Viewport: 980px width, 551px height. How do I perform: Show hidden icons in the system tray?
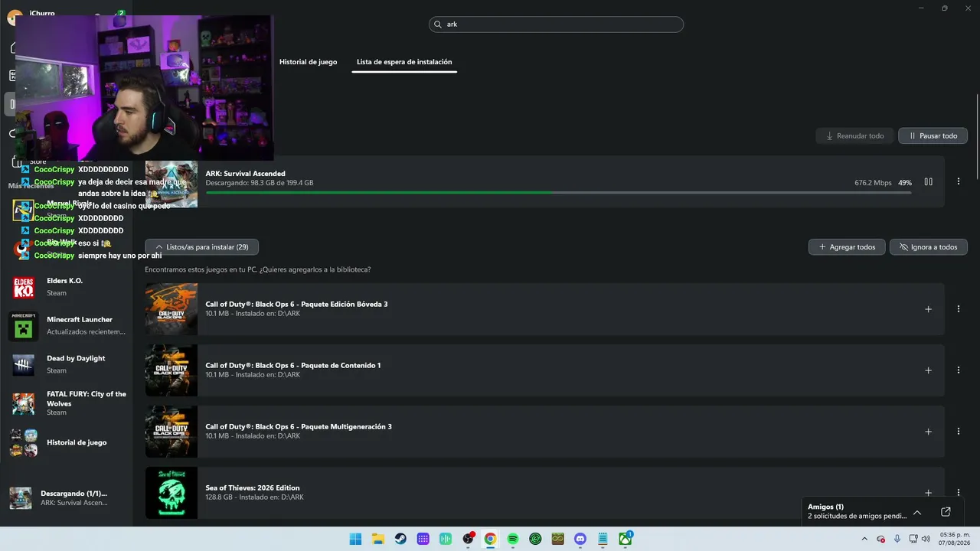point(865,539)
